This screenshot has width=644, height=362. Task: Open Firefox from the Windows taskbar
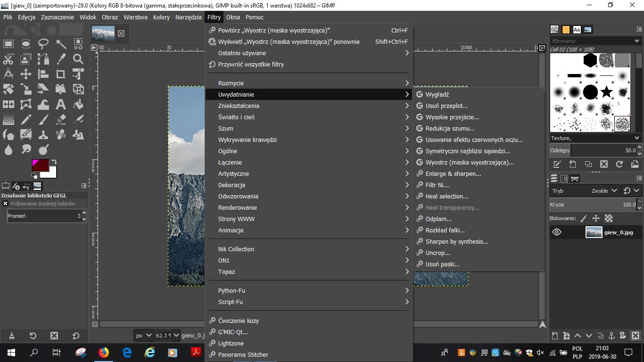[104, 352]
